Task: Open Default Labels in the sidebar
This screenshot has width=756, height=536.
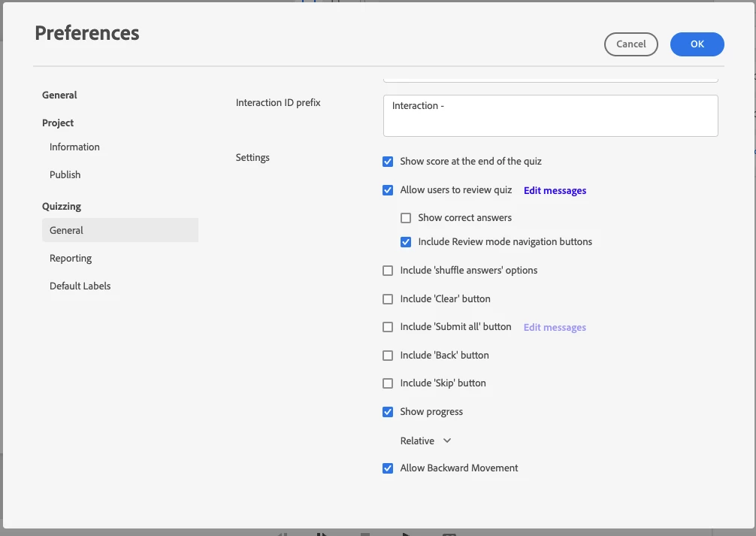Action: pyautogui.click(x=80, y=286)
